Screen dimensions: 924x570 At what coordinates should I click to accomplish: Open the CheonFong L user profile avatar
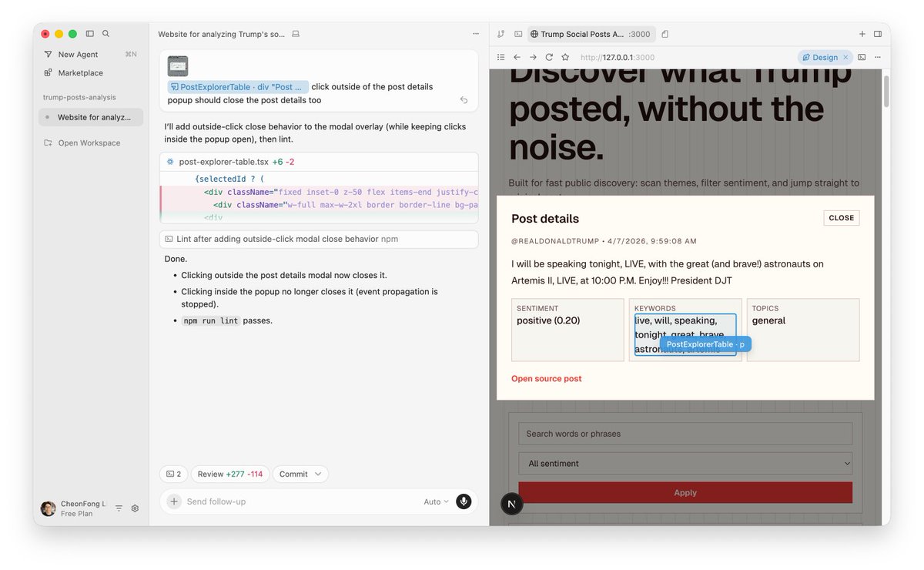(x=49, y=508)
